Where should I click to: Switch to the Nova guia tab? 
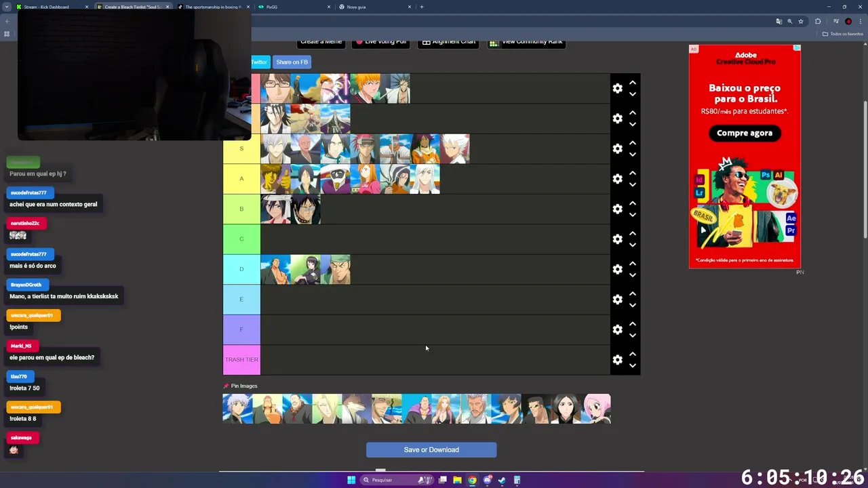[x=376, y=7]
